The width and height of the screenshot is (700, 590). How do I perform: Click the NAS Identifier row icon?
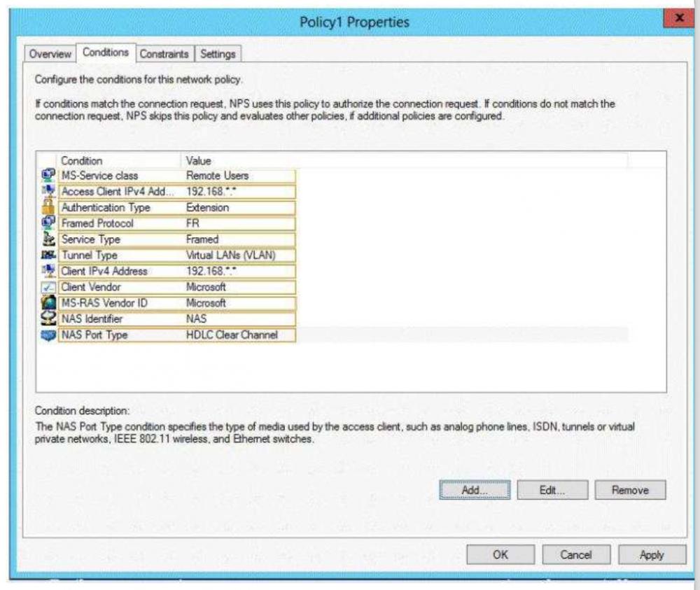[48, 318]
